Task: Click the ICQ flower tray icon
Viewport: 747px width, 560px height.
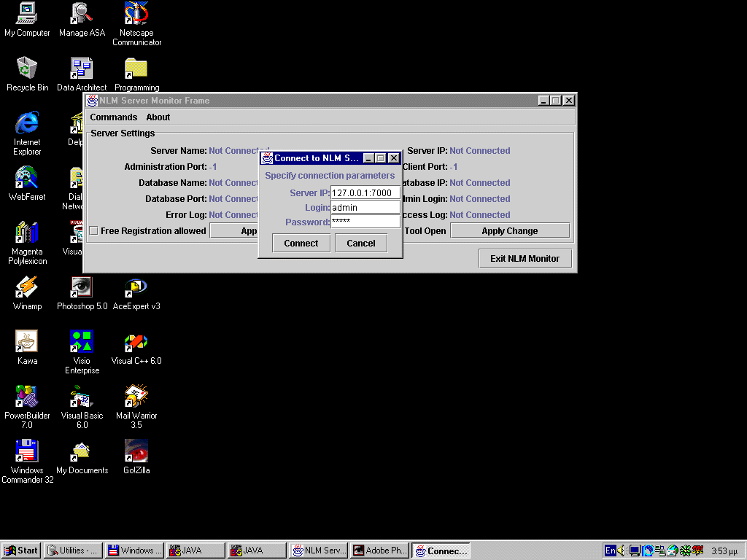Action: (x=685, y=551)
